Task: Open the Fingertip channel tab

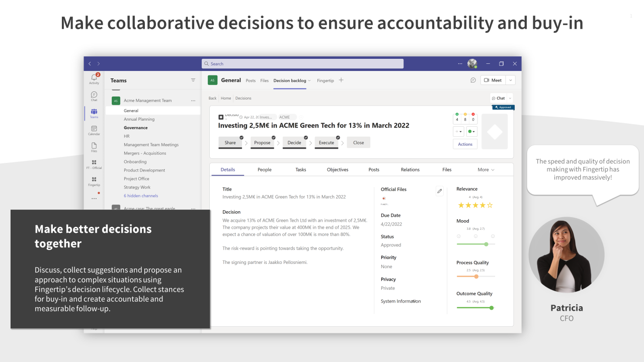Action: click(326, 80)
